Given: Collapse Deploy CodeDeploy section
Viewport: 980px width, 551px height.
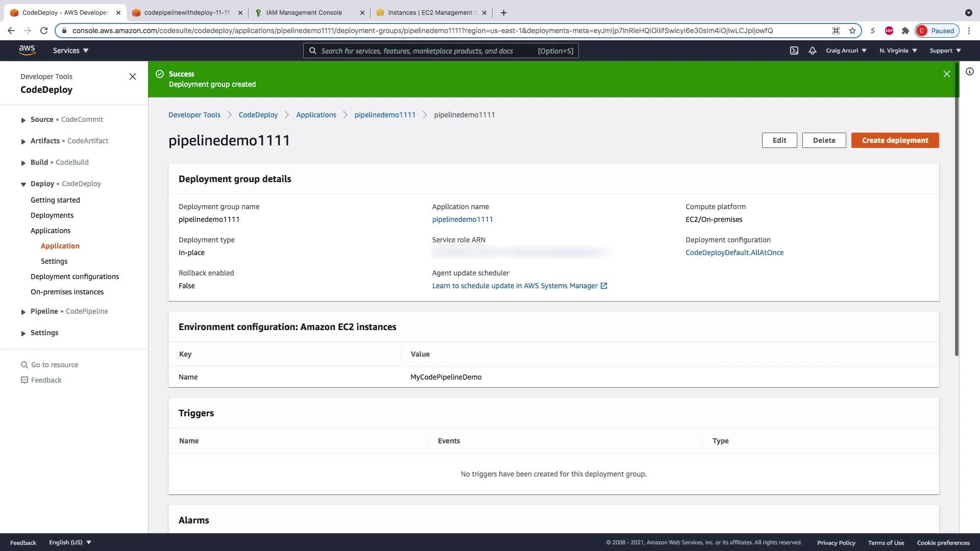Looking at the screenshot, I should (x=23, y=184).
